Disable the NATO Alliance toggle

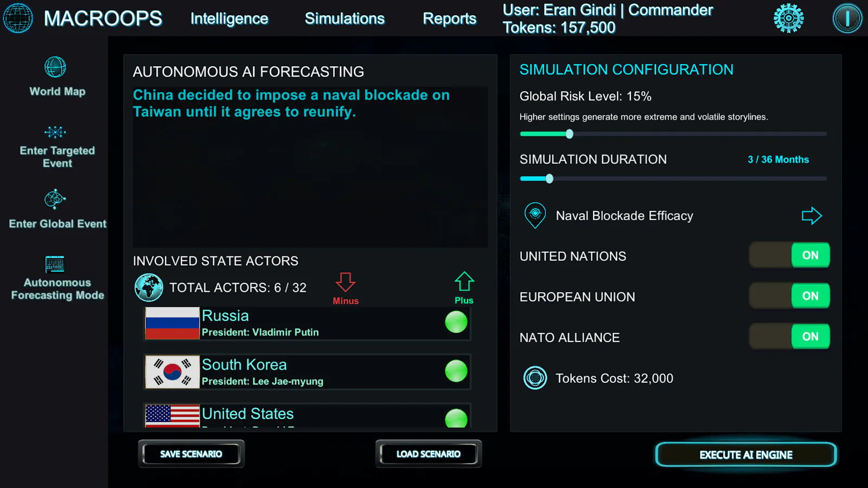[x=789, y=337]
